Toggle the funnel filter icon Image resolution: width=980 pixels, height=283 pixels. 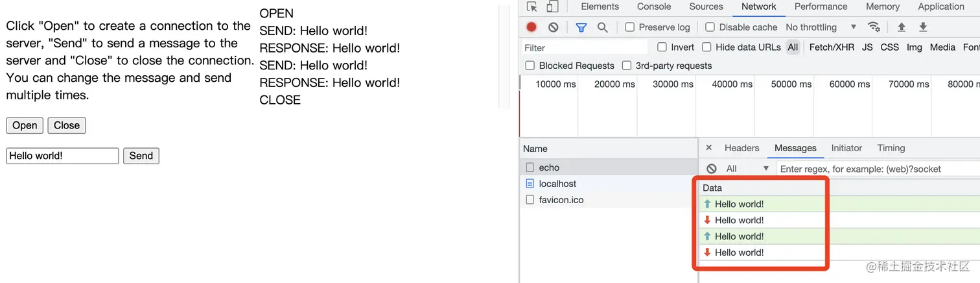[581, 27]
